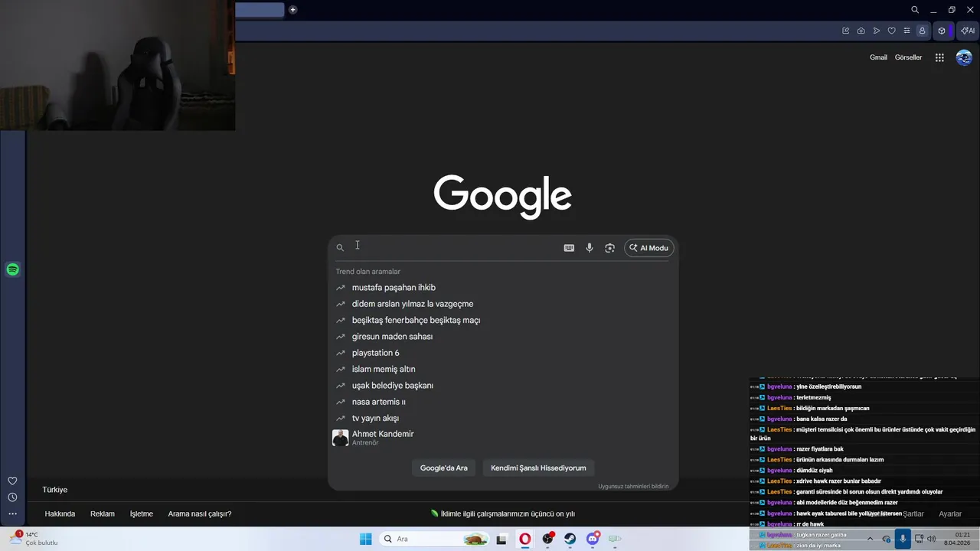Click the magnifier icon in Google search box
This screenshot has width=980, height=551.
(x=340, y=248)
